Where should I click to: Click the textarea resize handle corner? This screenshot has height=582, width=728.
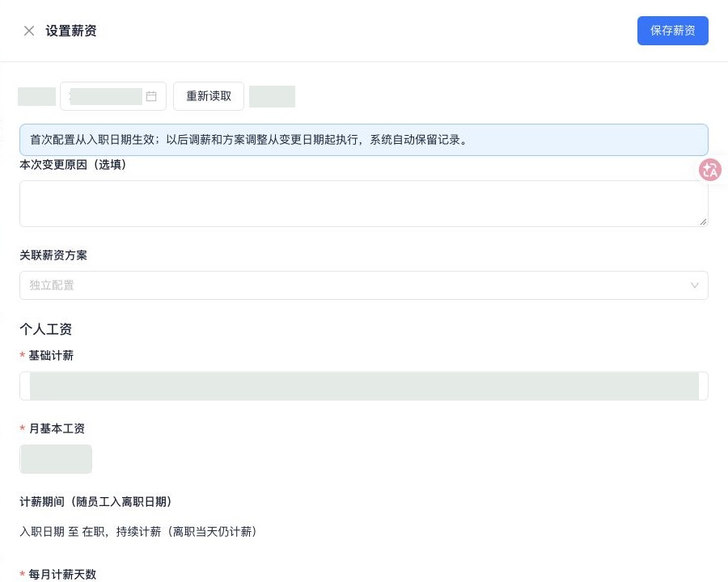[x=703, y=221]
